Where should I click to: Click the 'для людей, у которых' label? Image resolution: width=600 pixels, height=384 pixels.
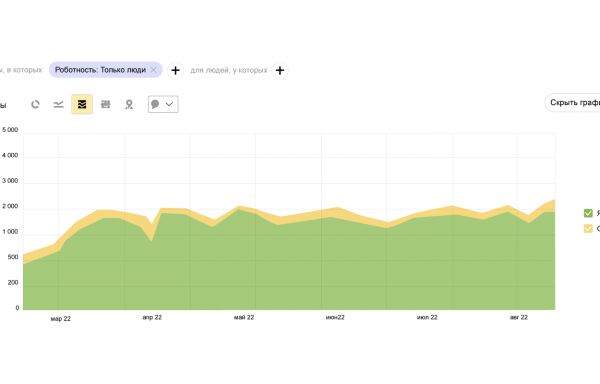pos(229,70)
